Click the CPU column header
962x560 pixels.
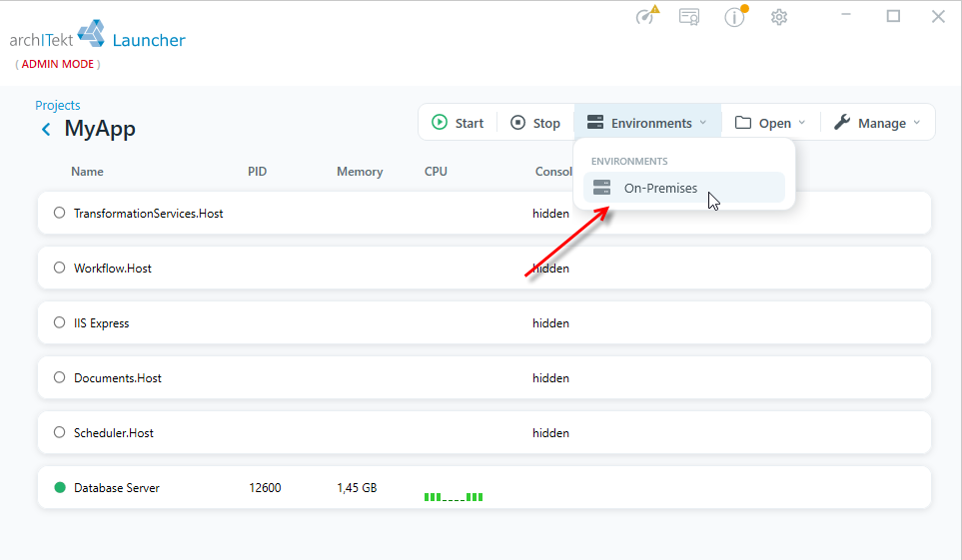pyautogui.click(x=436, y=172)
